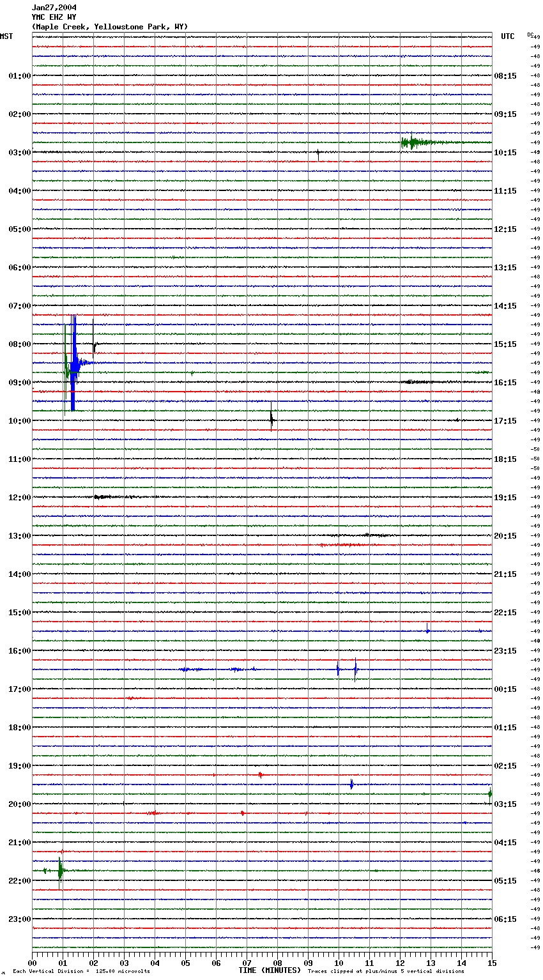Select the 05:00 MST time label
This screenshot has height=980, width=543.
coord(20,229)
